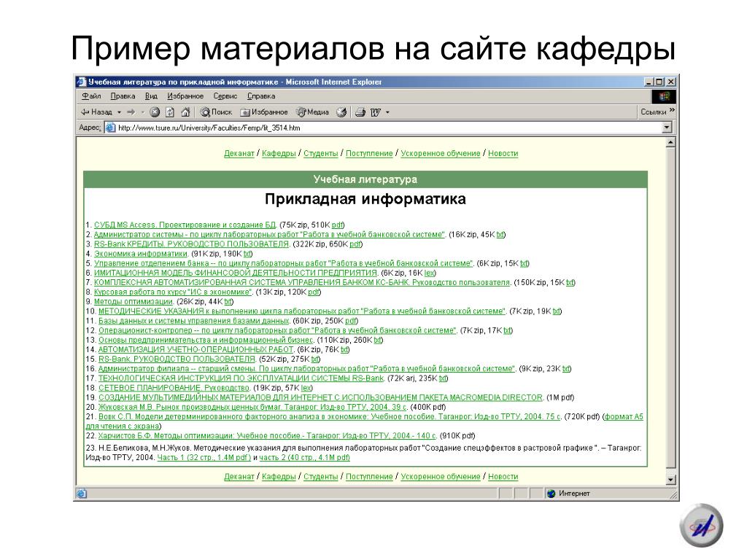The image size is (747, 560).
Task: Open the Назад history dropdown arrow
Action: pos(119,112)
